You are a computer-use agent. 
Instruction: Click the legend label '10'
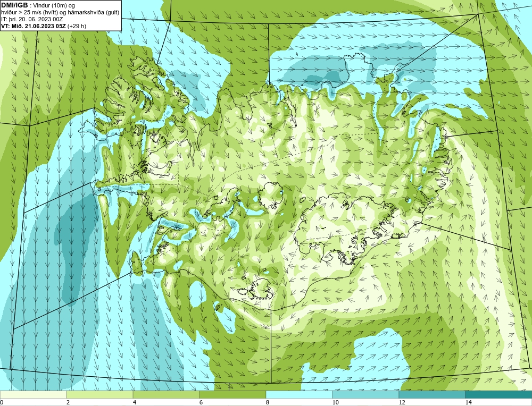[x=336, y=402]
